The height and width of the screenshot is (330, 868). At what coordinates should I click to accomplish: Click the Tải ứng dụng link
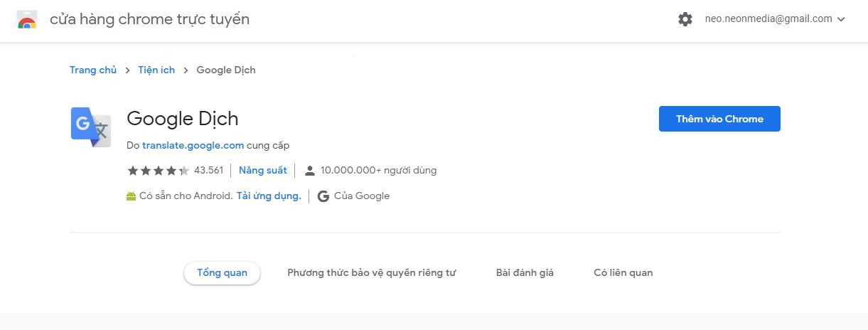[x=269, y=196]
